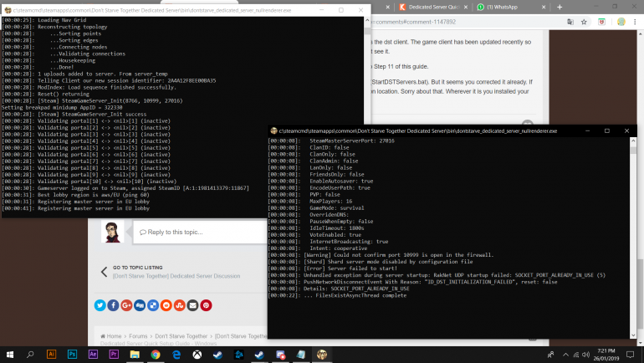Share topic on Twitter
This screenshot has width=644, height=363.
tap(100, 305)
